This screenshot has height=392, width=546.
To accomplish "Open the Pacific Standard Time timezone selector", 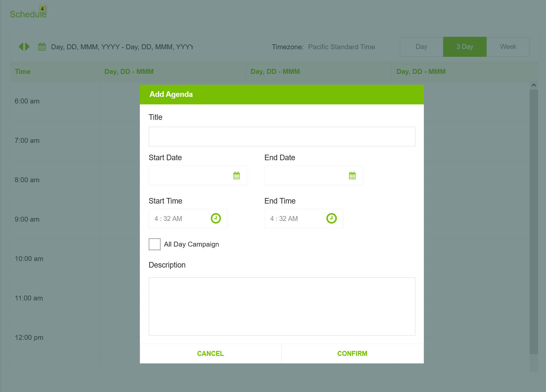I will pyautogui.click(x=341, y=47).
